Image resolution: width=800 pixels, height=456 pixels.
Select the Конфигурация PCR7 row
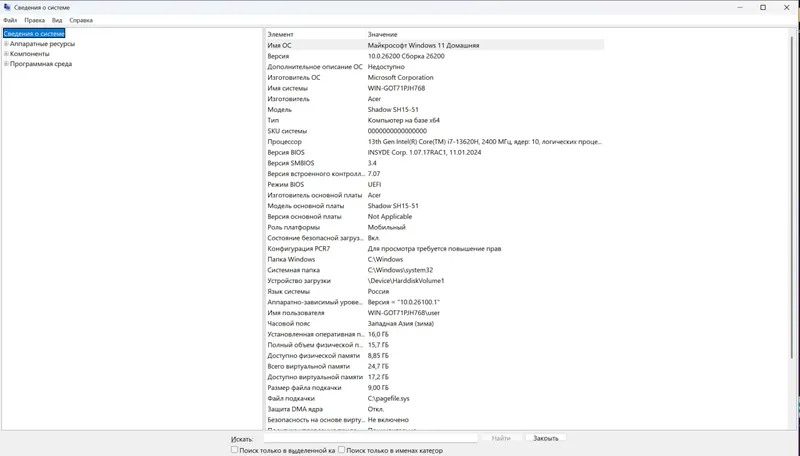pyautogui.click(x=435, y=249)
